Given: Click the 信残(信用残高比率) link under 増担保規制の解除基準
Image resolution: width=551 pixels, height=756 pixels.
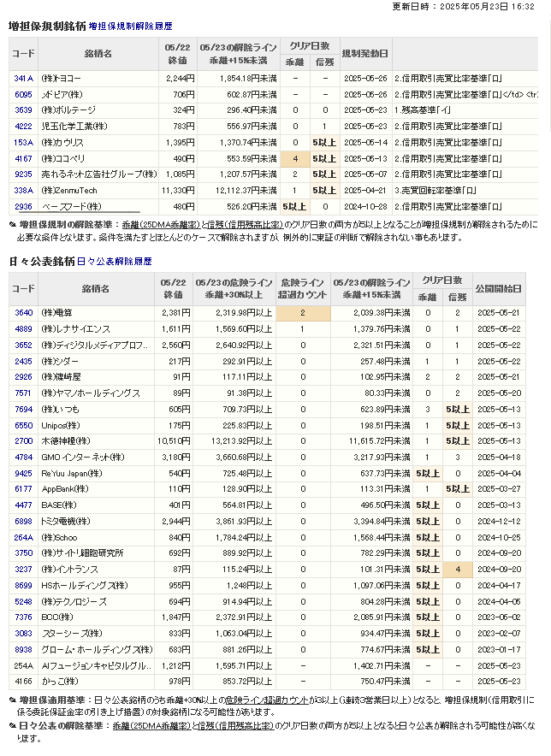Looking at the screenshot, I should point(245,225).
